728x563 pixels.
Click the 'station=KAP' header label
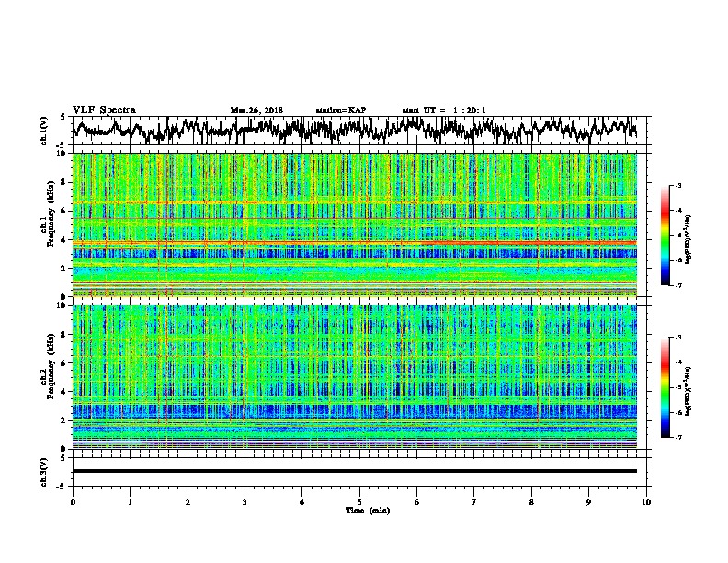[x=341, y=110]
